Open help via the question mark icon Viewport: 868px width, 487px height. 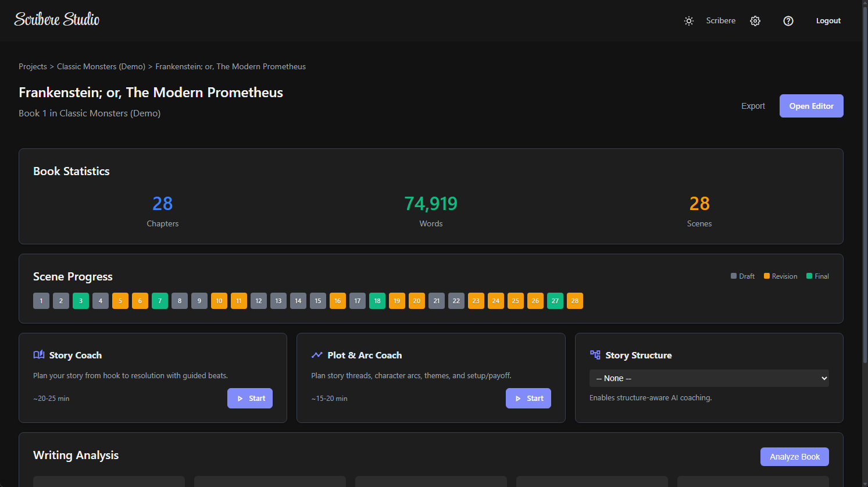[788, 20]
